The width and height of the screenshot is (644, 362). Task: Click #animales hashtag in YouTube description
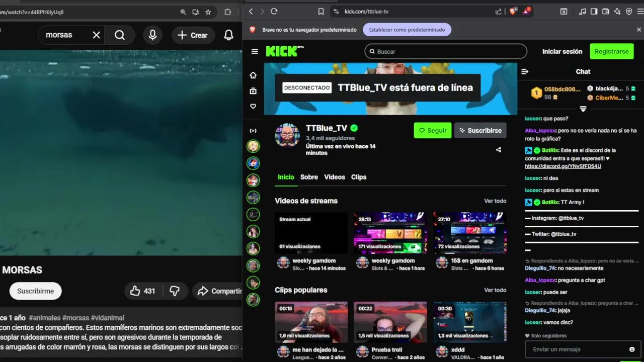45,318
